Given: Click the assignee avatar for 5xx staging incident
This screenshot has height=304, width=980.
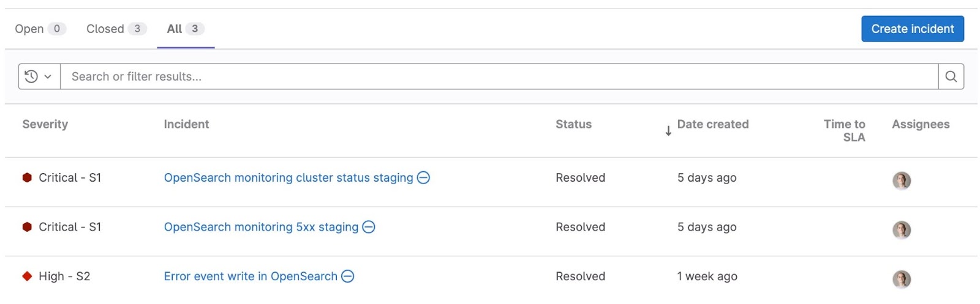Looking at the screenshot, I should (x=901, y=230).
